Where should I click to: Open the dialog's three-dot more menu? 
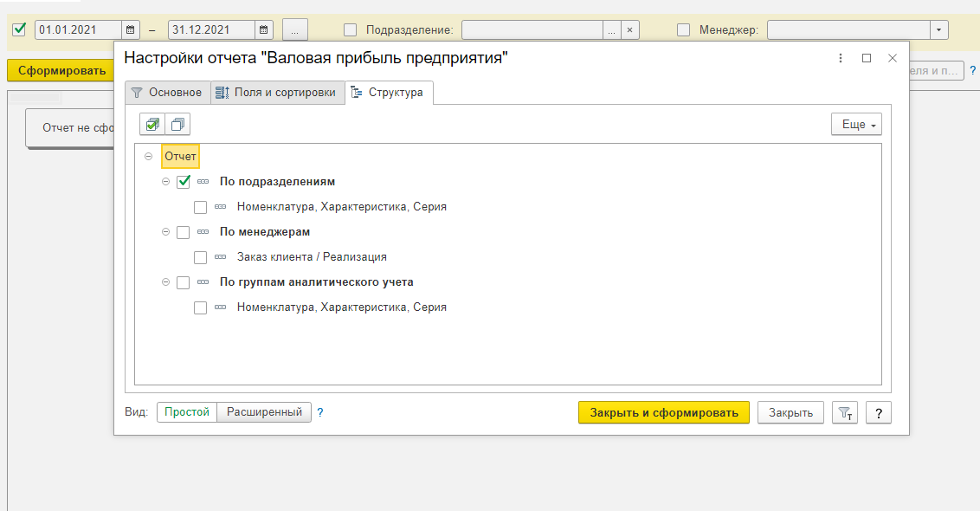[x=840, y=58]
